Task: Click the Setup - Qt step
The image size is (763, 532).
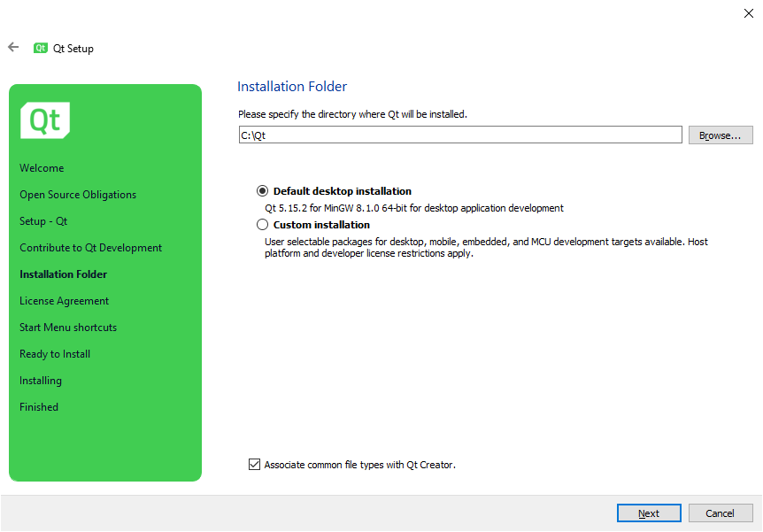Action: [x=43, y=221]
